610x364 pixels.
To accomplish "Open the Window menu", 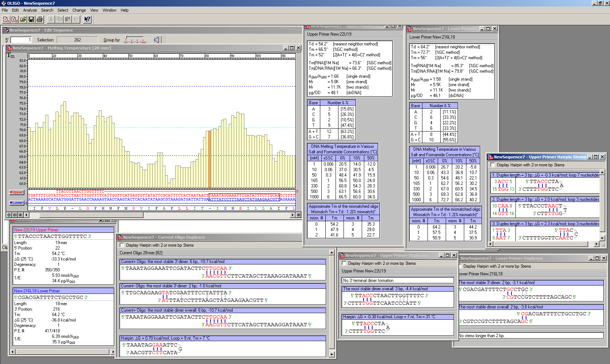I will (x=109, y=10).
